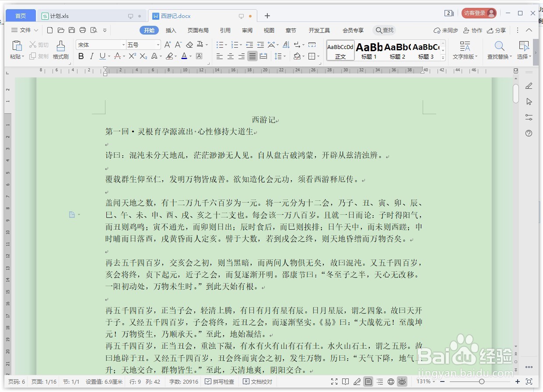543x392 pixels.
Task: Click the 访客登录 guest login button
Action: click(x=479, y=13)
